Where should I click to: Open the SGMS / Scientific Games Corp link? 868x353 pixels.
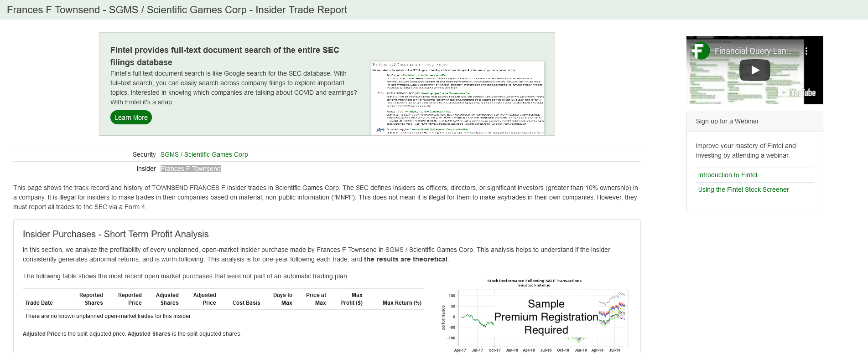(x=204, y=154)
